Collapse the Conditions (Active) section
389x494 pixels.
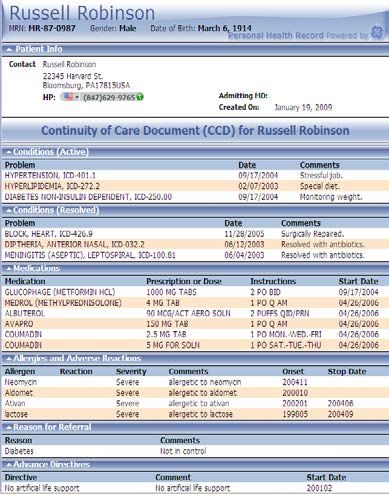[9, 152]
